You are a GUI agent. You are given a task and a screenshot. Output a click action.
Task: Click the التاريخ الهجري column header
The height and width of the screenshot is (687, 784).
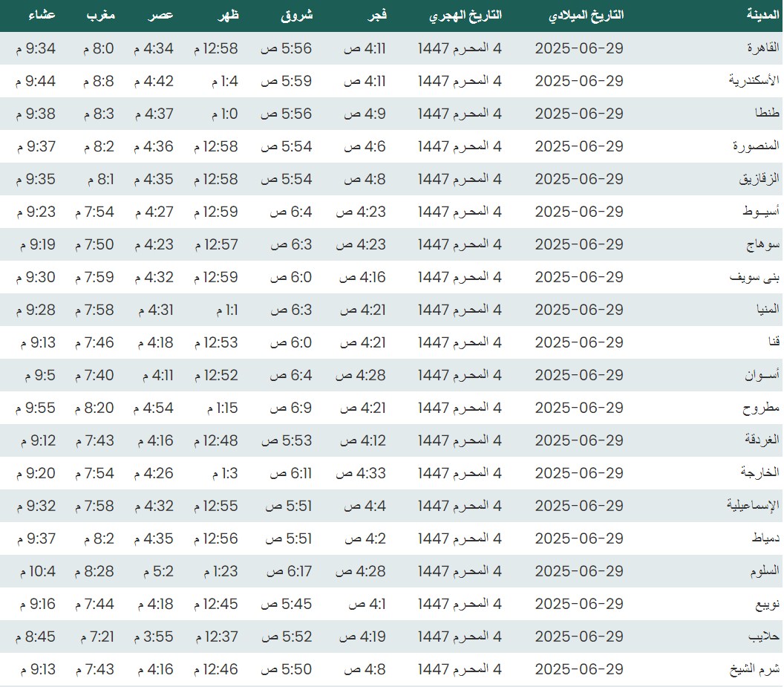coord(465,16)
